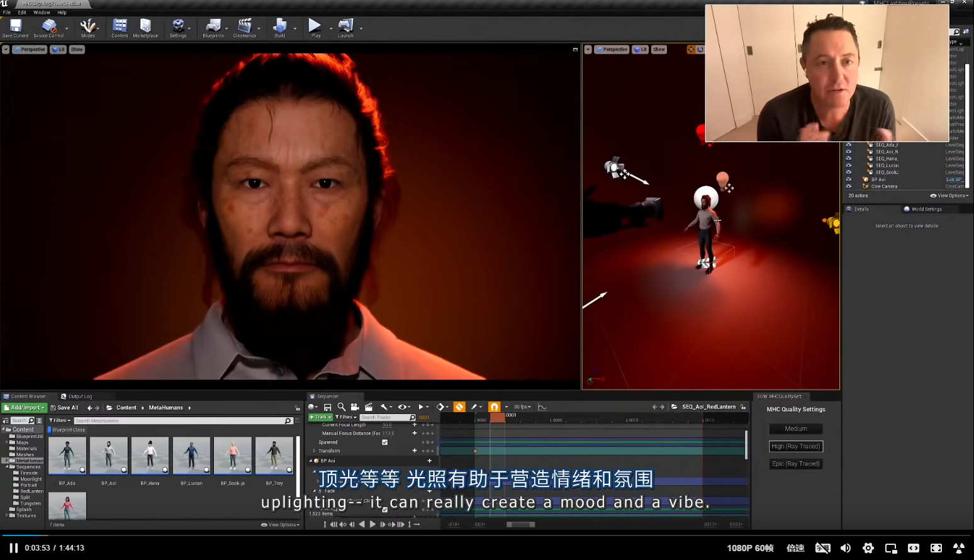Click the translate gizmo icon in right viewport
Screen dimensions: 974x560
pyautogui.click(x=691, y=49)
